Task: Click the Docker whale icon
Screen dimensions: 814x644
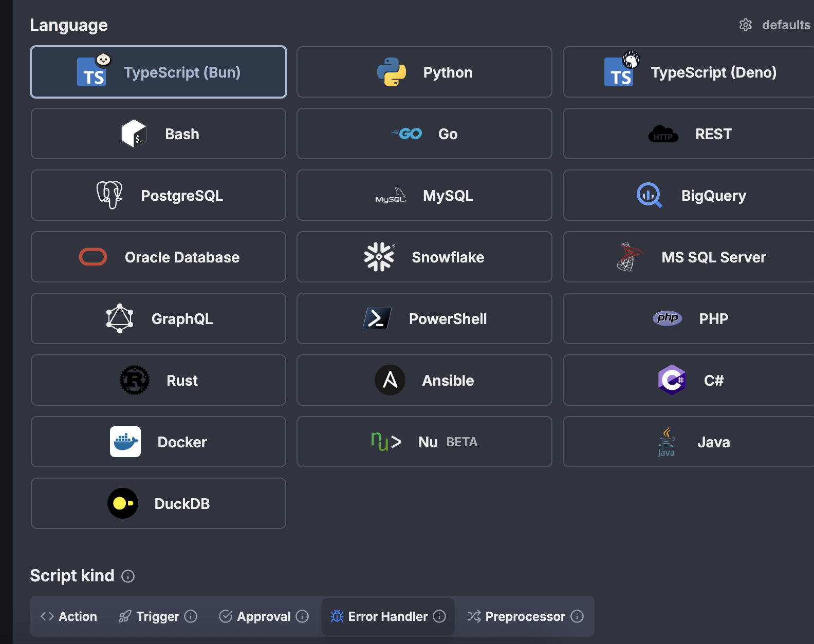Action: point(125,442)
